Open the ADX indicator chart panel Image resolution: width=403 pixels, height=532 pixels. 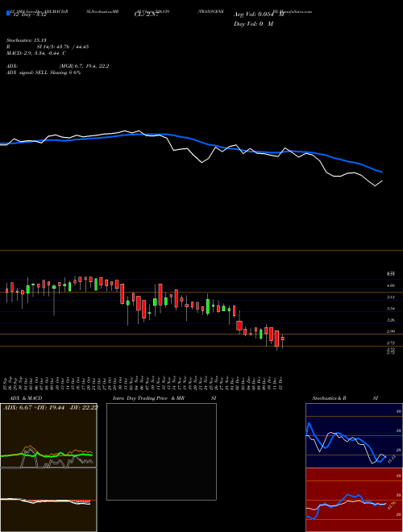click(48, 435)
